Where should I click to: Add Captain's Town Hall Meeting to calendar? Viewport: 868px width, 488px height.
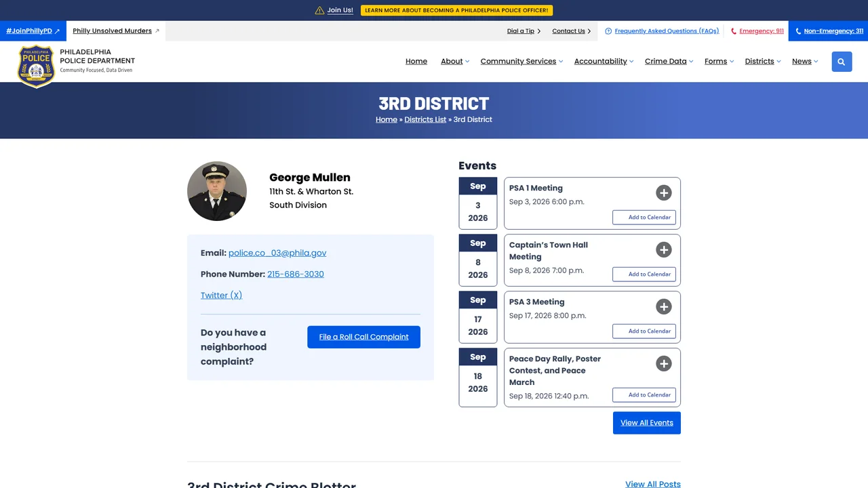[x=644, y=274]
